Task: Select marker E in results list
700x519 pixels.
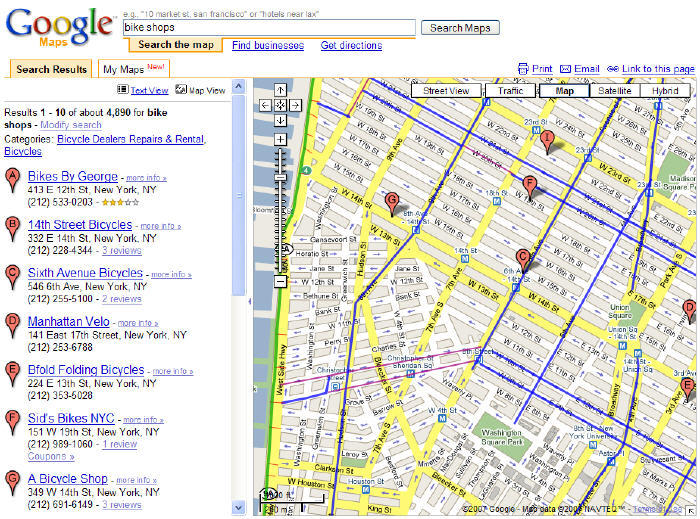Action: pyautogui.click(x=12, y=374)
